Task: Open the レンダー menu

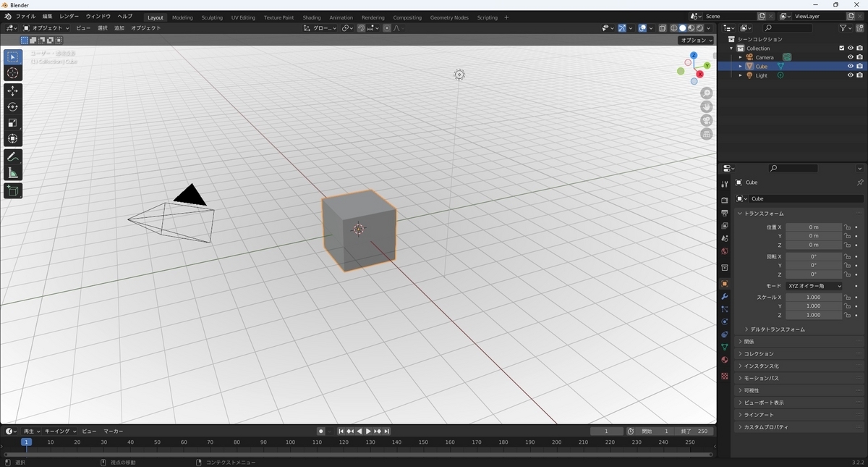Action: pyautogui.click(x=69, y=17)
